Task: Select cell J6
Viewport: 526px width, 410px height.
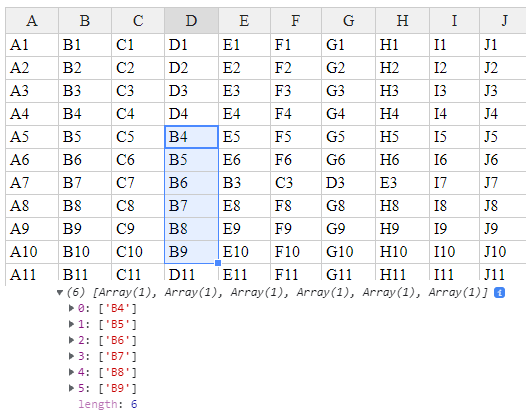Action: pyautogui.click(x=503, y=160)
